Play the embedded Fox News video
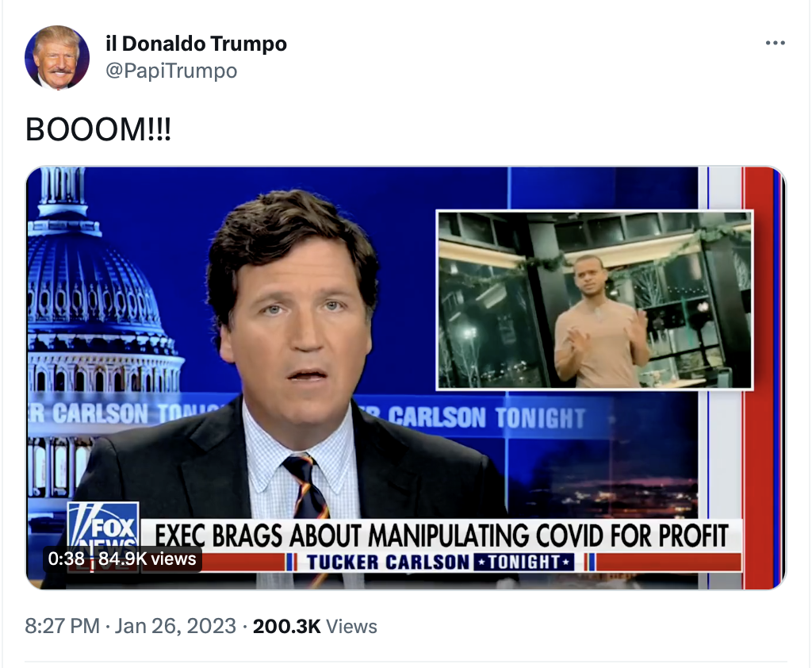The width and height of the screenshot is (812, 668). 406,378
